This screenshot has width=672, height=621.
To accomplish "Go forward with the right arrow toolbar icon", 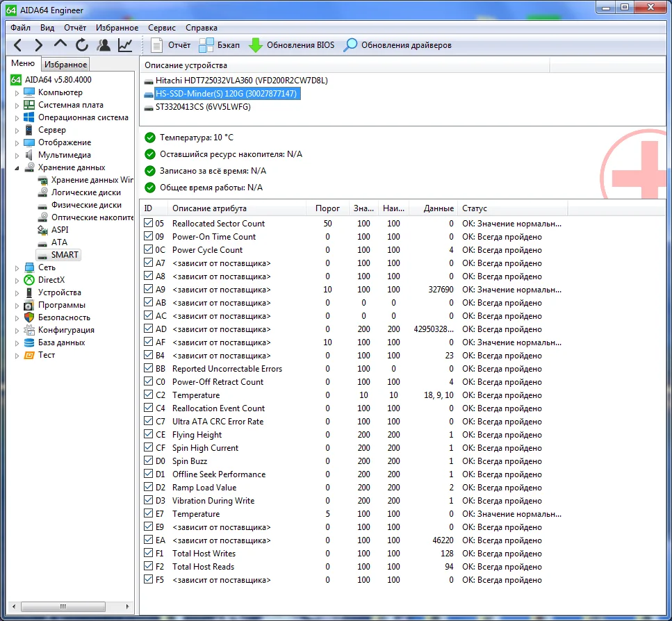I will click(x=39, y=45).
